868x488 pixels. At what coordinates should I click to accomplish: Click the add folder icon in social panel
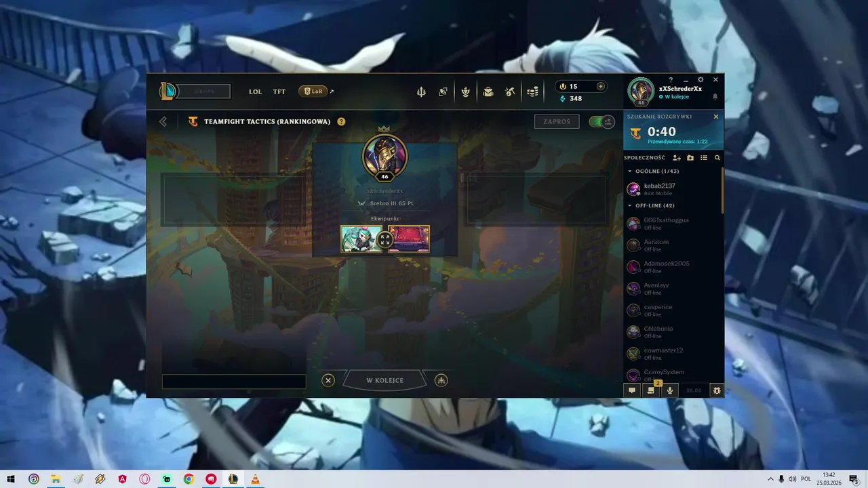[x=690, y=158]
